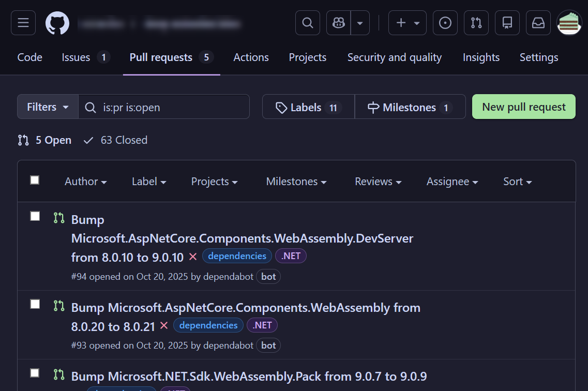Click the signpost icon on Milestones button
This screenshot has height=391, width=588.
pos(373,108)
